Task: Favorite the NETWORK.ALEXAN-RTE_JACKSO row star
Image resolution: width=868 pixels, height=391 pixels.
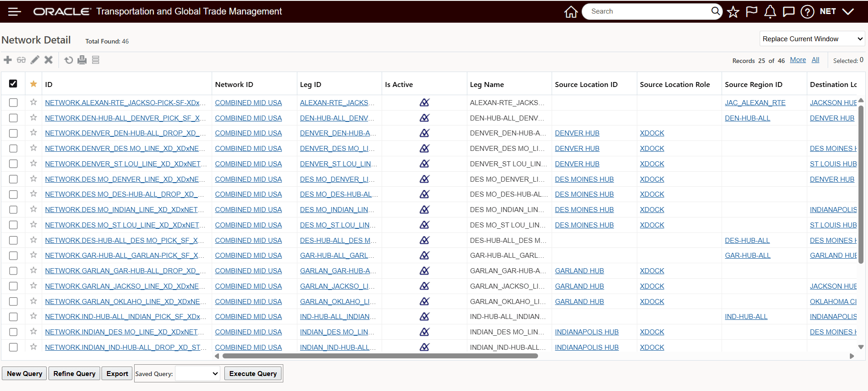Action: [x=34, y=102]
